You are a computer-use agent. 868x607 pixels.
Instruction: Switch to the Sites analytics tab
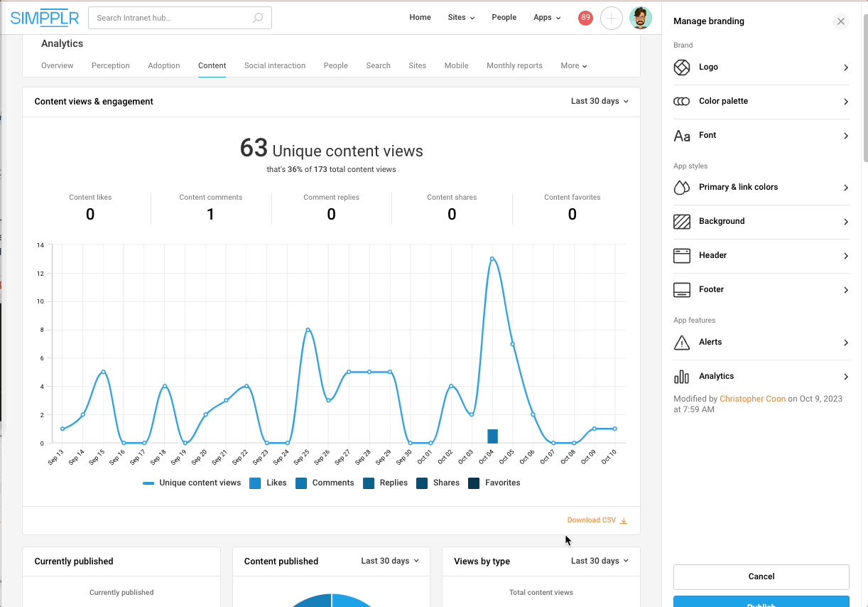pos(418,65)
